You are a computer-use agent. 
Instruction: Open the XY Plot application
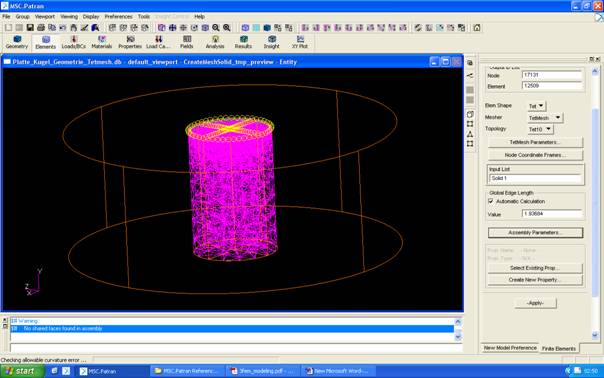click(x=300, y=42)
